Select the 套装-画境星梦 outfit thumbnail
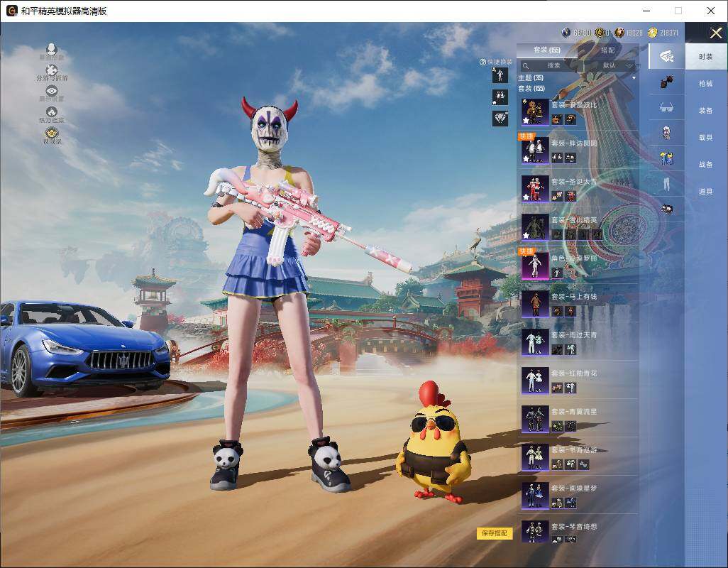The height and width of the screenshot is (568, 728). pos(535,496)
